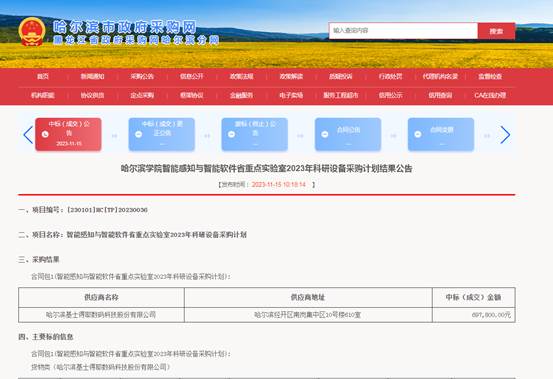Click minus icon on 更正公告 card
Screen dimensions: 553x379
pos(138,134)
